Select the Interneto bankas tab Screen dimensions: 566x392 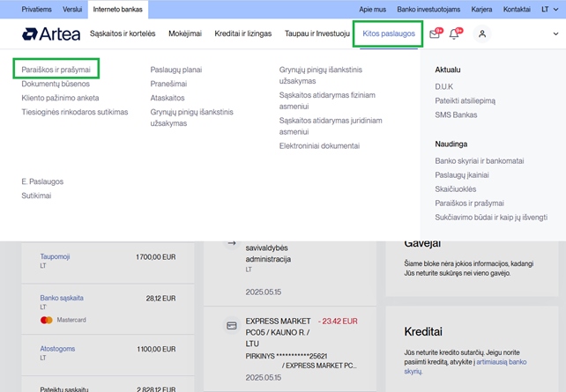(x=117, y=10)
